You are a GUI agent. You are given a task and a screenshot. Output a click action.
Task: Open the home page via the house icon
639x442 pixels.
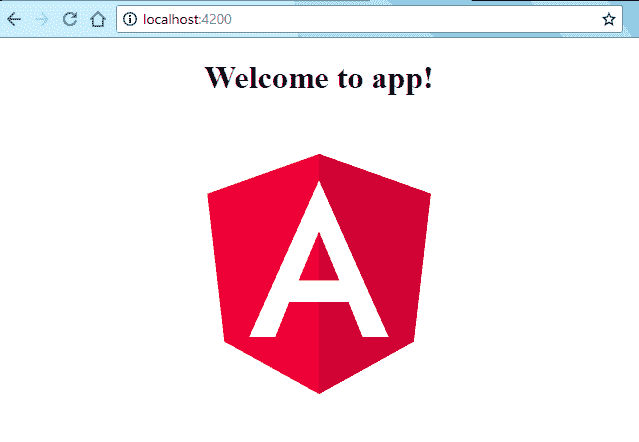[98, 19]
